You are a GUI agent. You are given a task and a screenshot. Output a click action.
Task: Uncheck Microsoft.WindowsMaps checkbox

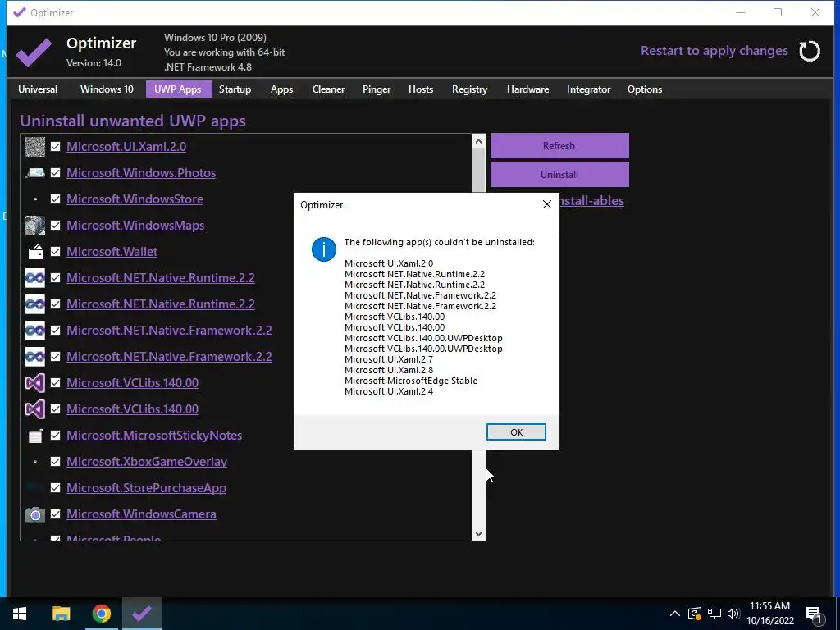tap(55, 225)
